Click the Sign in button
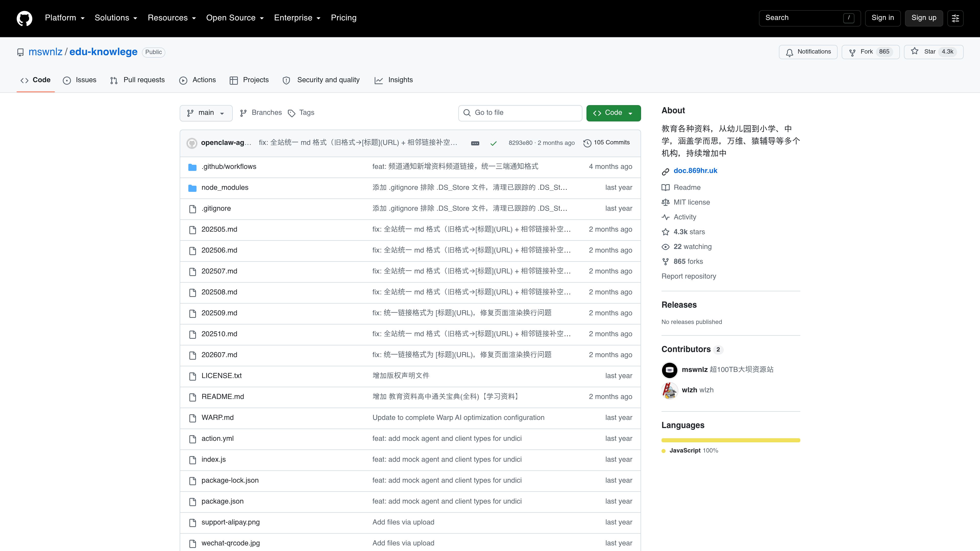The width and height of the screenshot is (980, 551). pos(883,18)
